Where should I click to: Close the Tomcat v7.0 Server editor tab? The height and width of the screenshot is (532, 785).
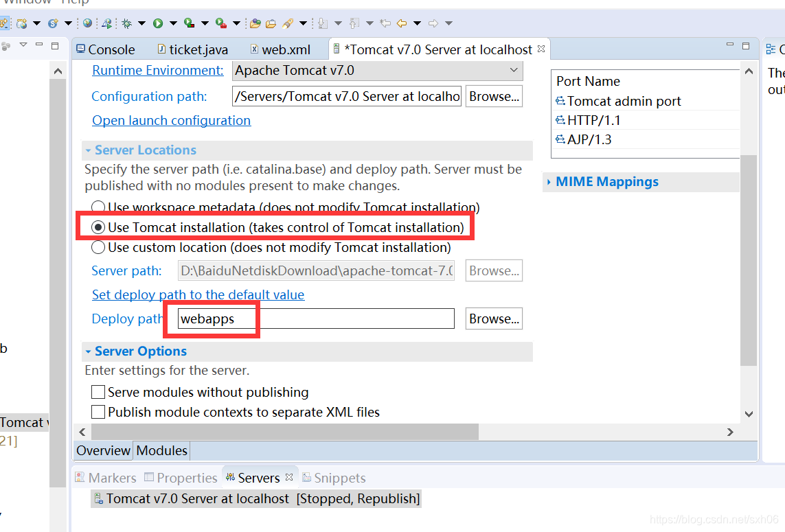coord(541,49)
